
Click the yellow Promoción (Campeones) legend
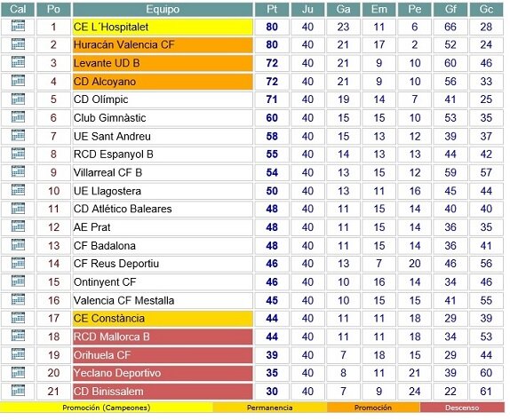[107, 408]
